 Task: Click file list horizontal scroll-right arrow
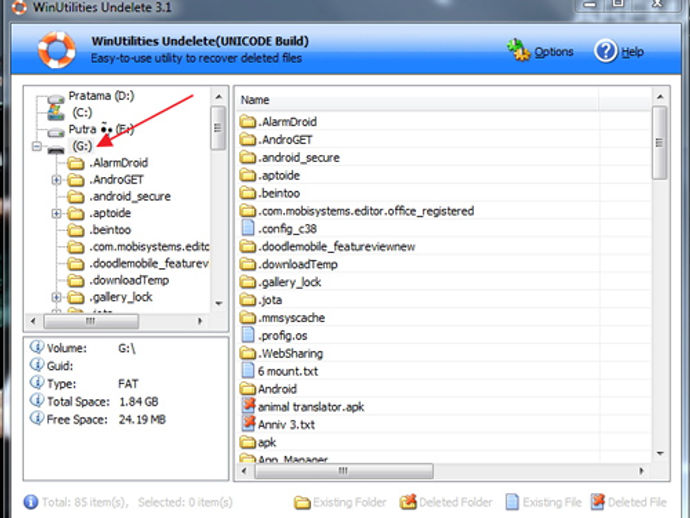[x=641, y=471]
